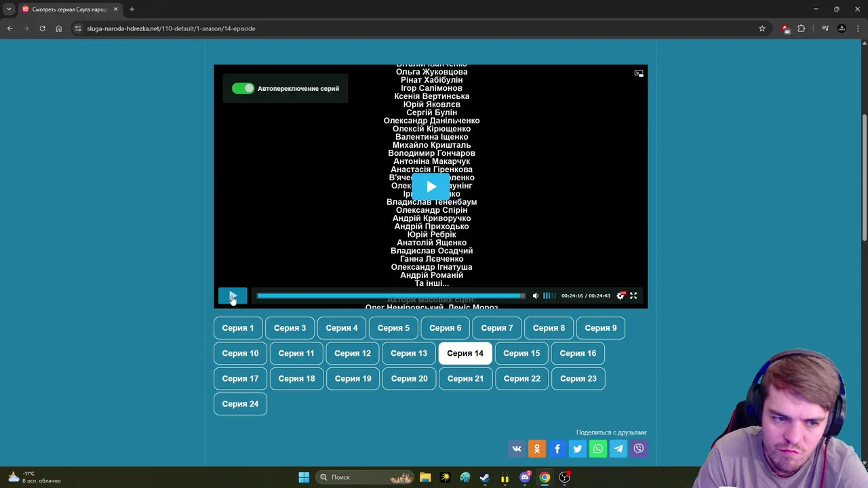Switch to Серия 12
Viewport: 868px width, 488px height.
[x=353, y=353]
